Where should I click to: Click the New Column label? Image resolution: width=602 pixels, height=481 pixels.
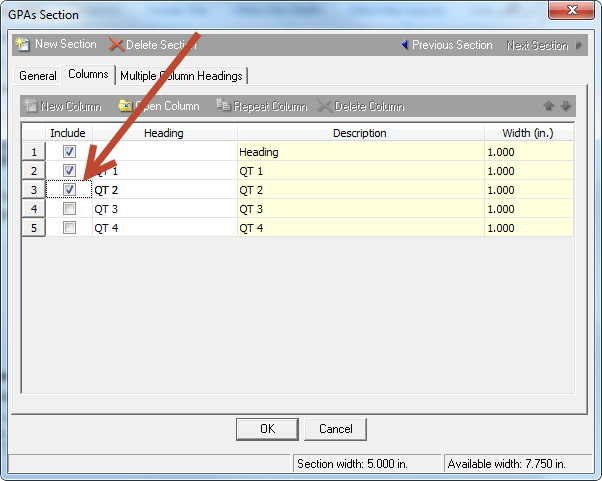pos(71,106)
